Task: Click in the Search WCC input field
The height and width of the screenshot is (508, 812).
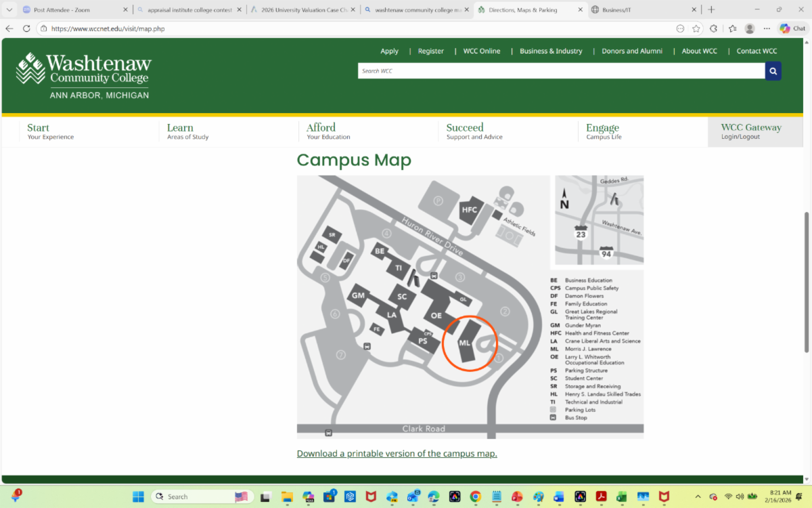Action: [x=561, y=71]
